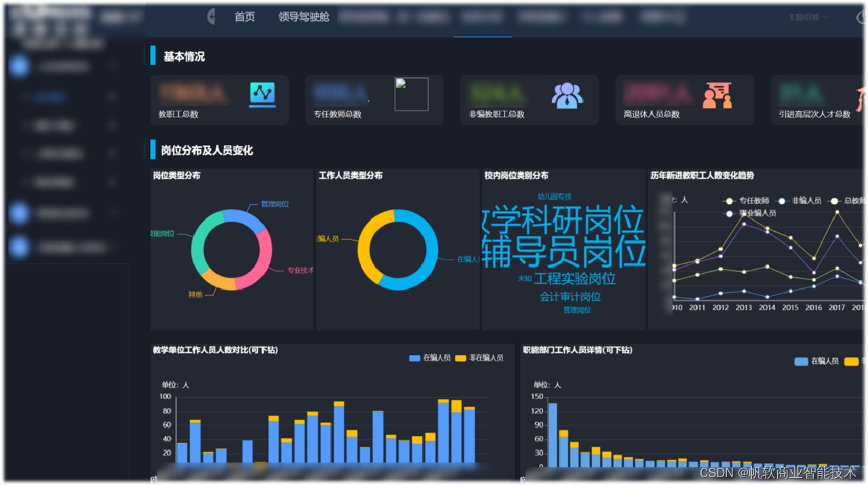Click the 工作人员类型分布 chart title
The image size is (868, 486).
(x=351, y=176)
